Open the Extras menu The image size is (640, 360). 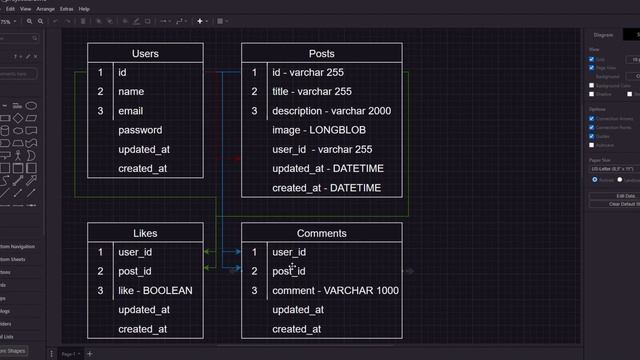pos(67,9)
